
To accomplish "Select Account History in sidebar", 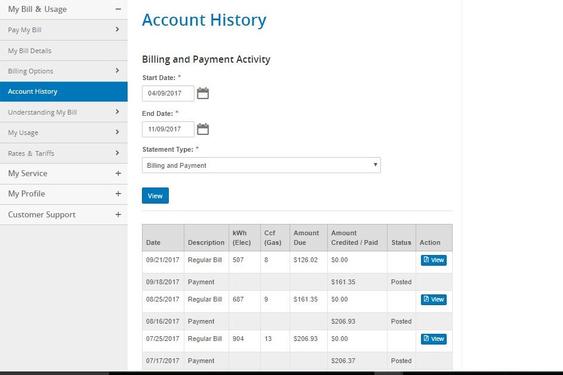I will pos(64,92).
